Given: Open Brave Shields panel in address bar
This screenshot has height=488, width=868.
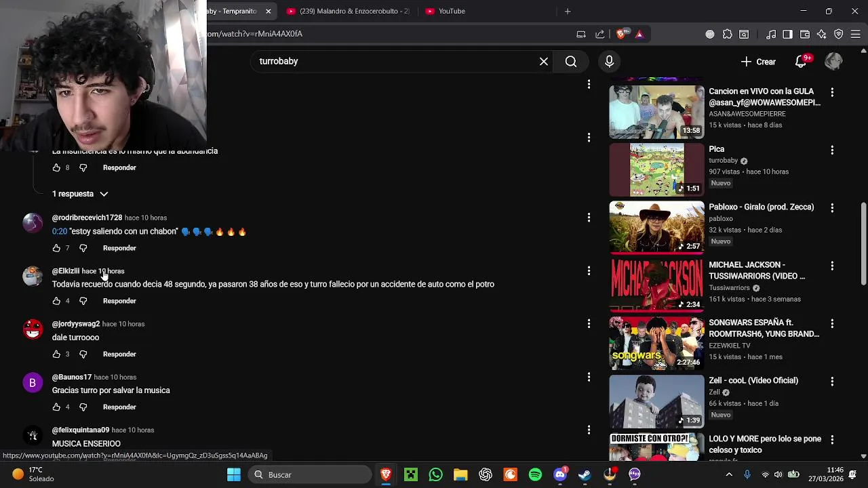Looking at the screenshot, I should click(x=622, y=34).
